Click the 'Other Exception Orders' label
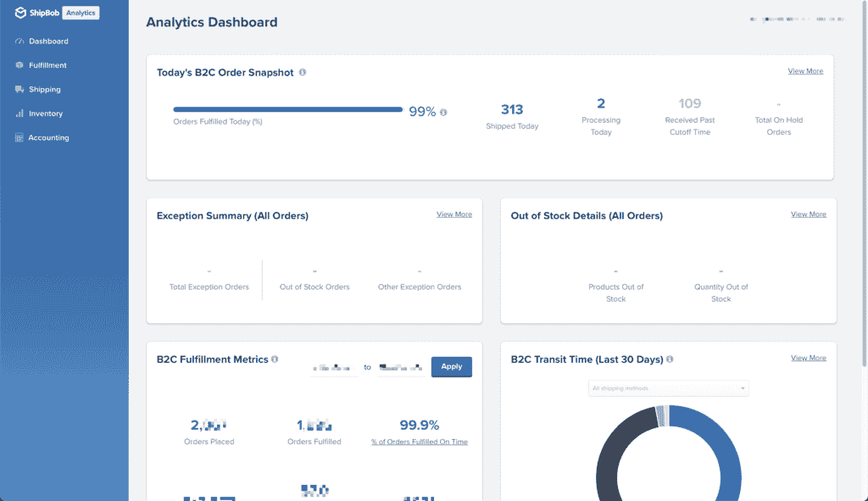 pyautogui.click(x=420, y=287)
